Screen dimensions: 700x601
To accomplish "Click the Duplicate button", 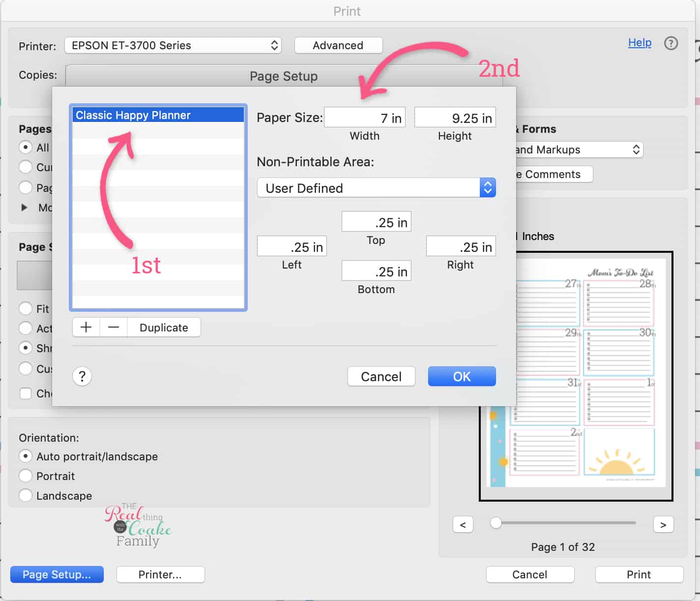I will (164, 328).
